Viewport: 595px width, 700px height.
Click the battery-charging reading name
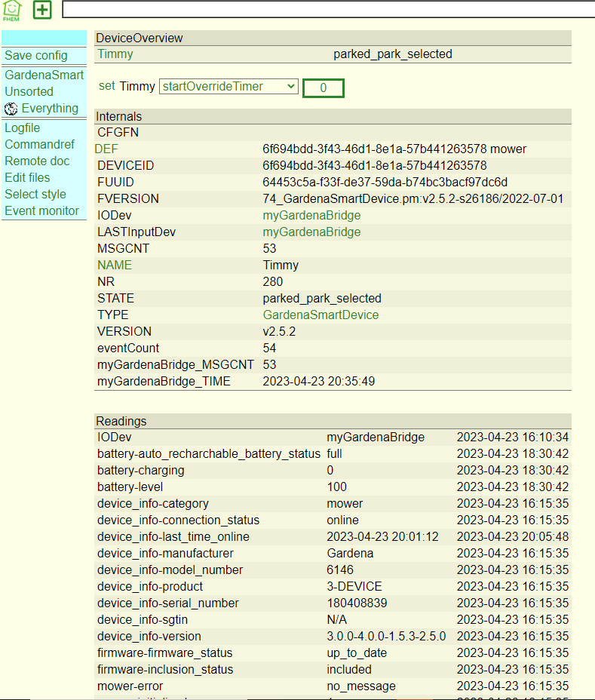click(x=140, y=470)
